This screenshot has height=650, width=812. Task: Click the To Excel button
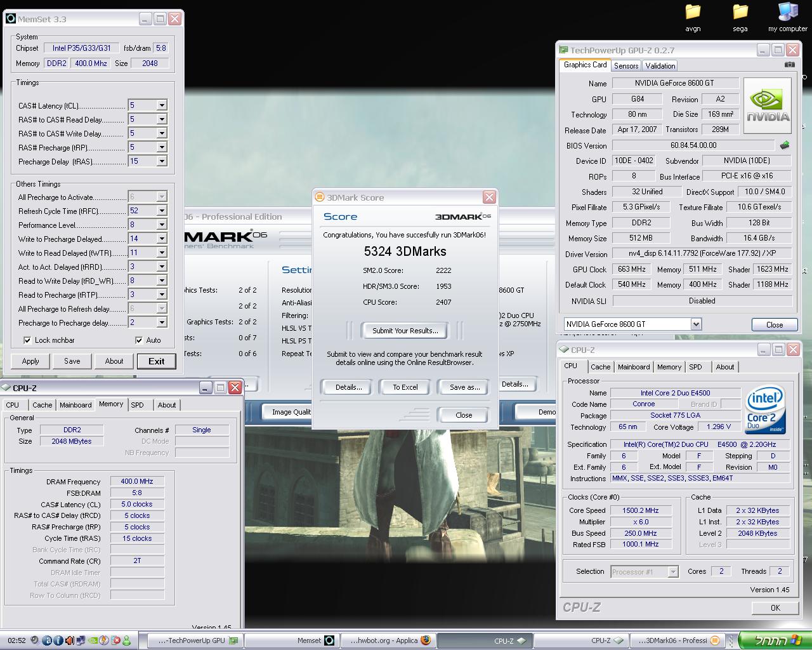[405, 387]
